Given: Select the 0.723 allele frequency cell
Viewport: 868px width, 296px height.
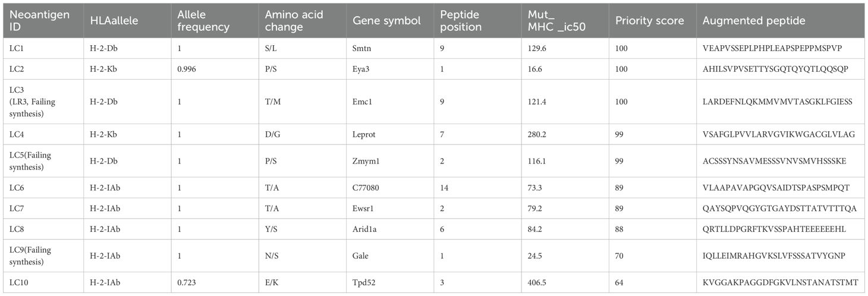Looking at the screenshot, I should [188, 284].
